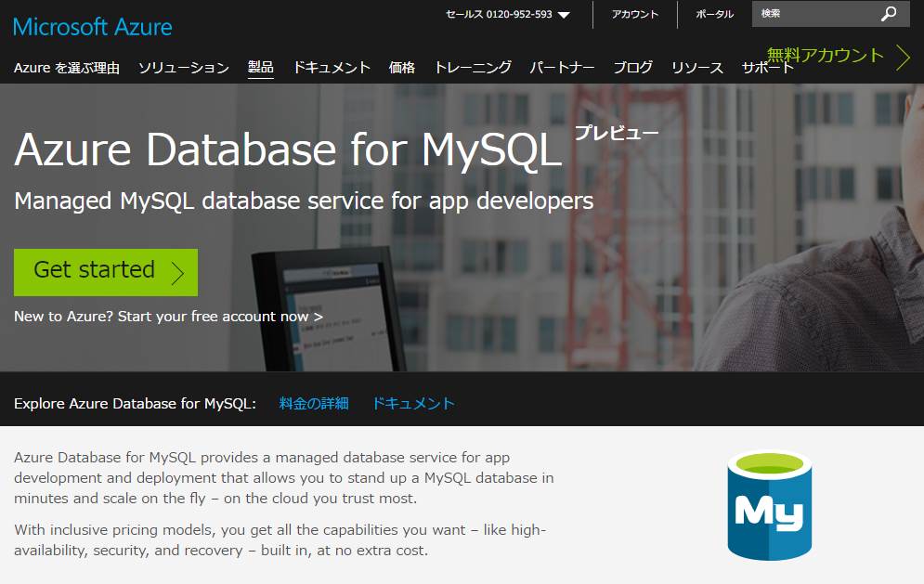This screenshot has height=584, width=924.
Task: Select パートナー in the navigation bar
Action: [562, 68]
